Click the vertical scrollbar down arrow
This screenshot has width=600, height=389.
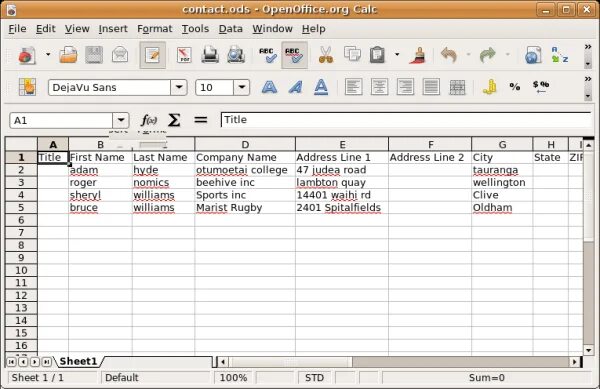(x=588, y=350)
